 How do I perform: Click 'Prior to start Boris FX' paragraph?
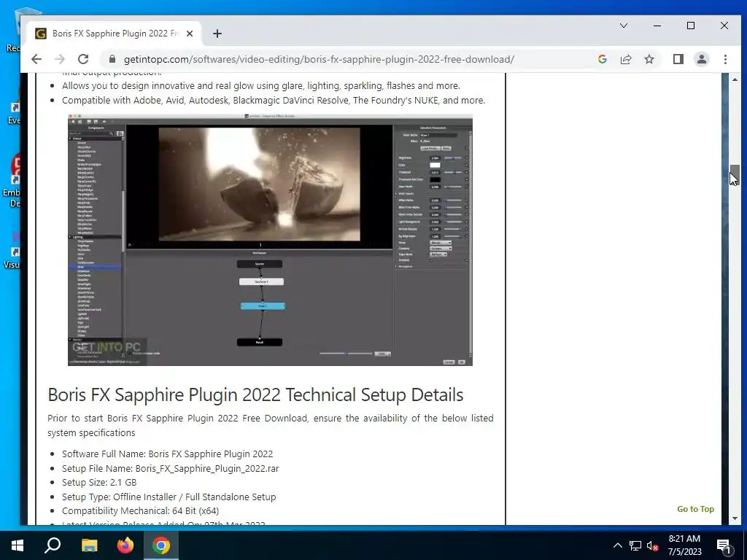point(270,425)
